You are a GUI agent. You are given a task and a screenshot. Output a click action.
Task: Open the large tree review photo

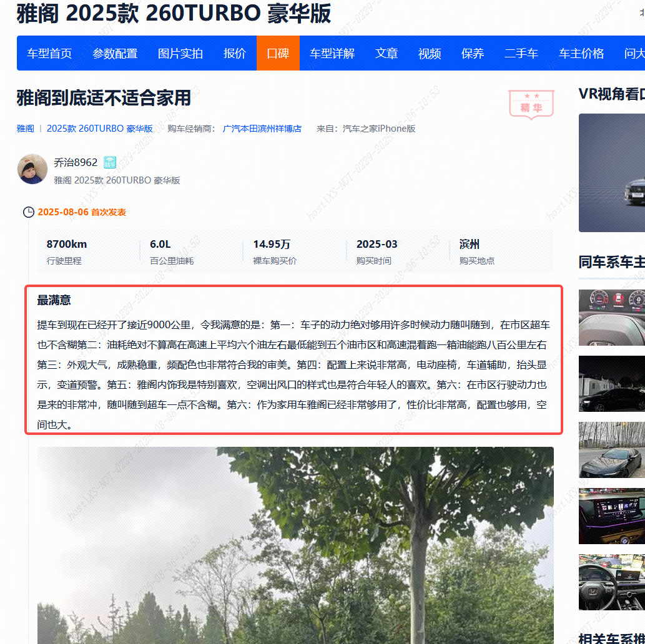295,545
